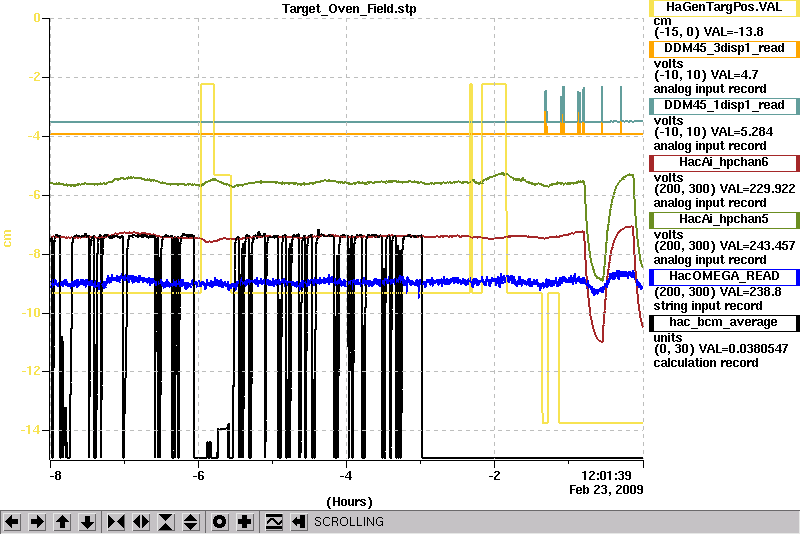Click the '(-15, 0) VAL=-13.8' readout
800x534 pixels.
coord(709,32)
